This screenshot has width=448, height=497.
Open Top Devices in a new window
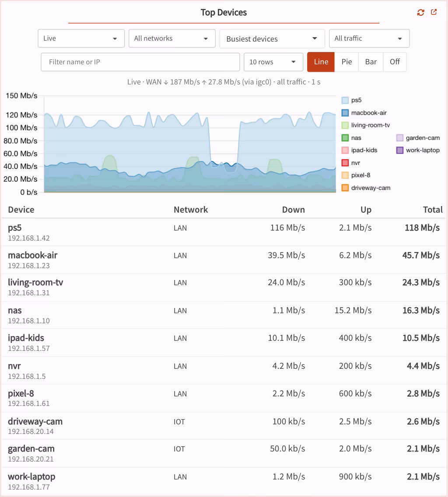coord(434,12)
